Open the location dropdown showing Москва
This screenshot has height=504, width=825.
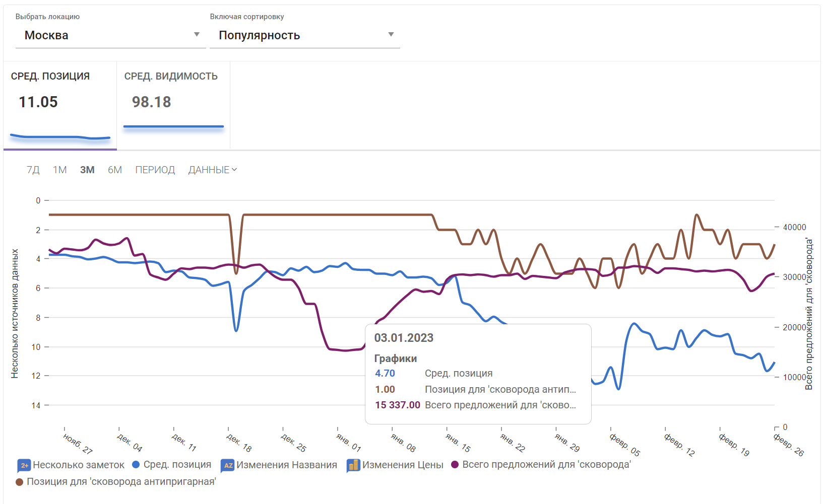[x=110, y=35]
